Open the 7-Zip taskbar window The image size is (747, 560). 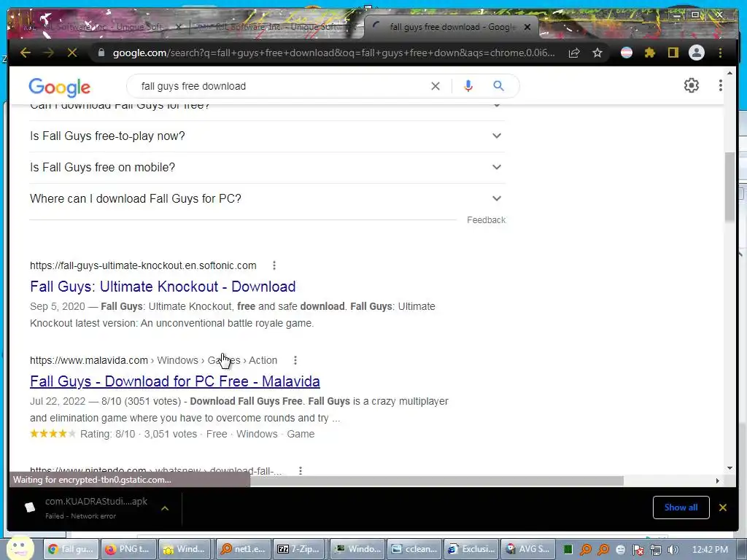(300, 550)
